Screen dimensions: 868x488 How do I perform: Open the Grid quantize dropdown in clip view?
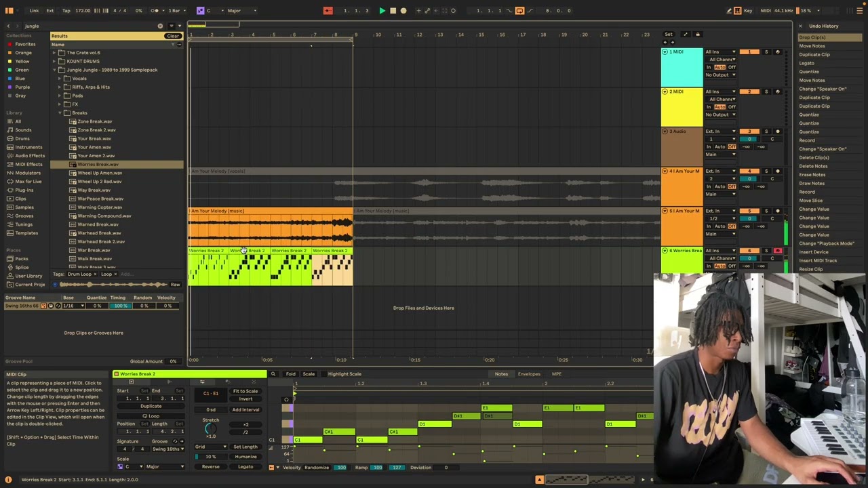211,447
